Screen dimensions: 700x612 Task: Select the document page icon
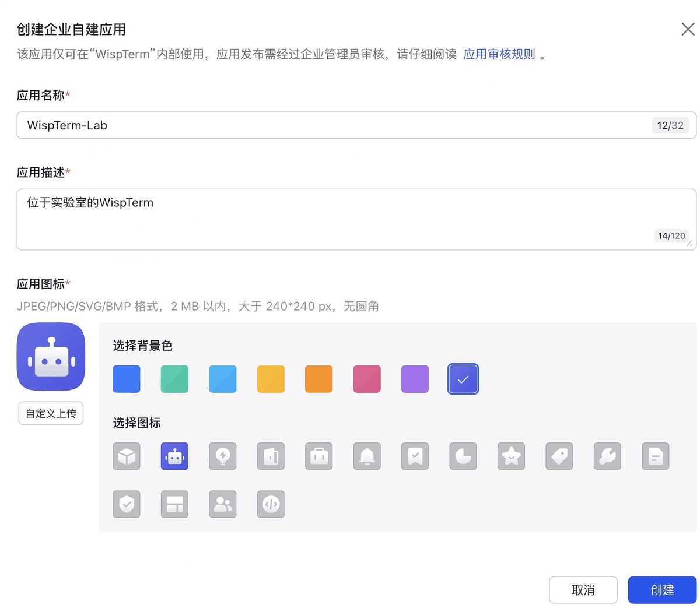click(x=656, y=456)
